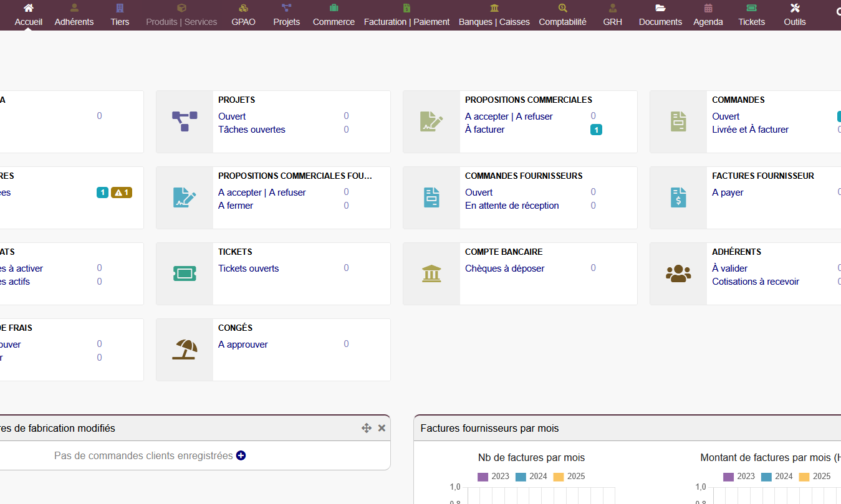841x504 pixels.
Task: Open the Comptabilité menu
Action: click(x=563, y=16)
